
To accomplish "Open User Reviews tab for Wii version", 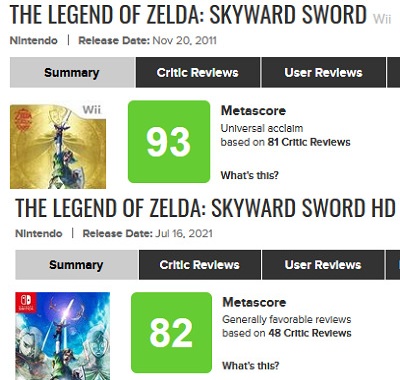I will click(323, 72).
